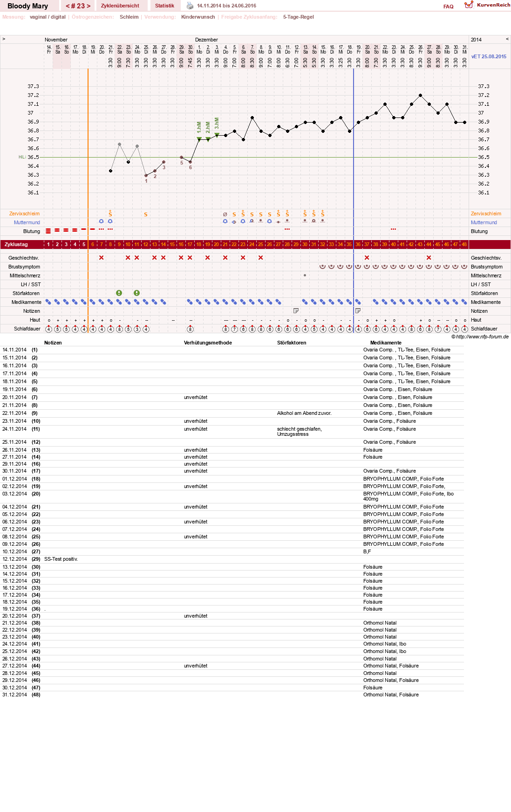Click the intercourse X mark on cycle day 44
Viewport: 511px width, 812px height.
pos(429,258)
